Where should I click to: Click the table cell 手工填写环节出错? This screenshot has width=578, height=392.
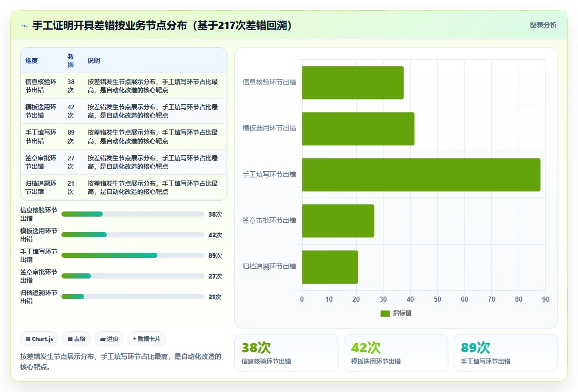(41, 137)
